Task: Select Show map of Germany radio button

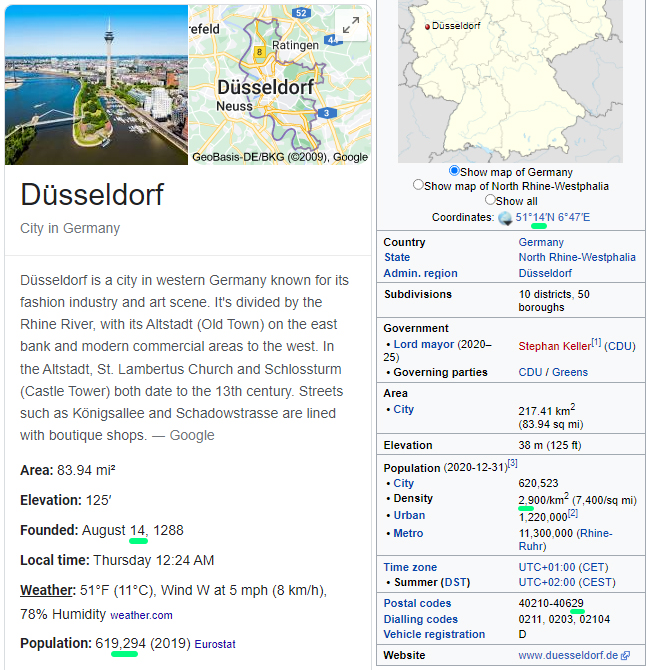Action: pyautogui.click(x=454, y=170)
